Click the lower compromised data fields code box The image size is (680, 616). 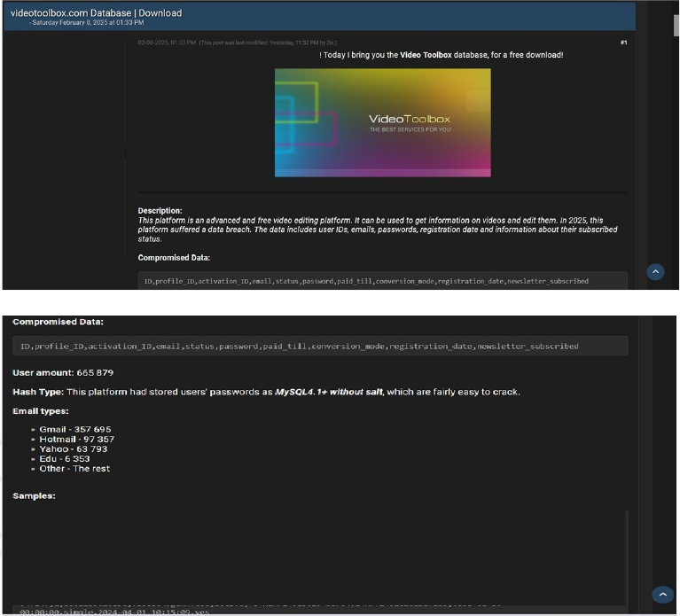320,346
